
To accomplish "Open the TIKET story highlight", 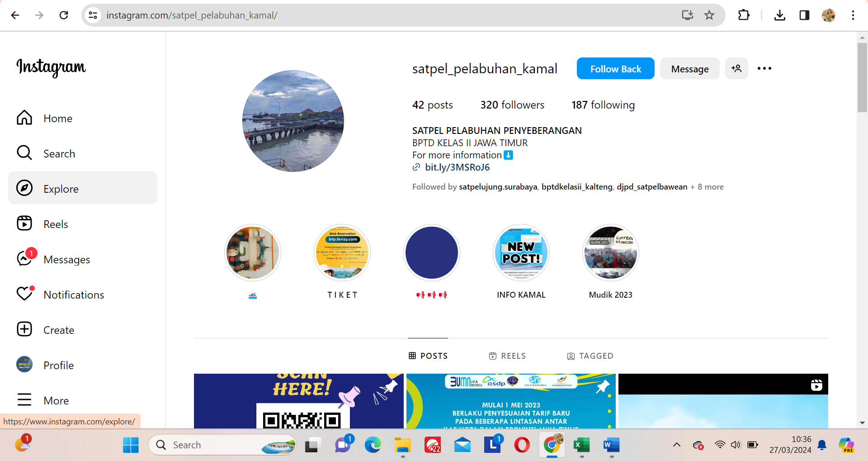I will pyautogui.click(x=342, y=253).
